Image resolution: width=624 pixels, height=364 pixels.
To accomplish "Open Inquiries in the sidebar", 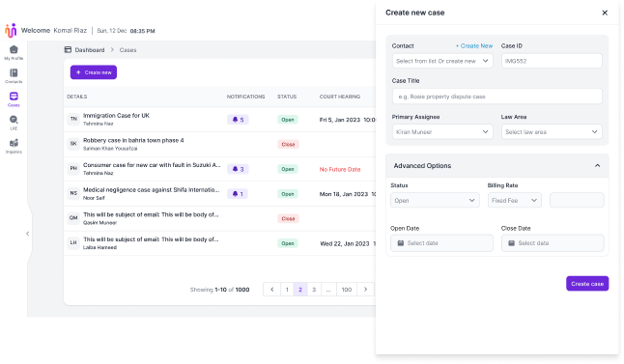I will pyautogui.click(x=14, y=146).
